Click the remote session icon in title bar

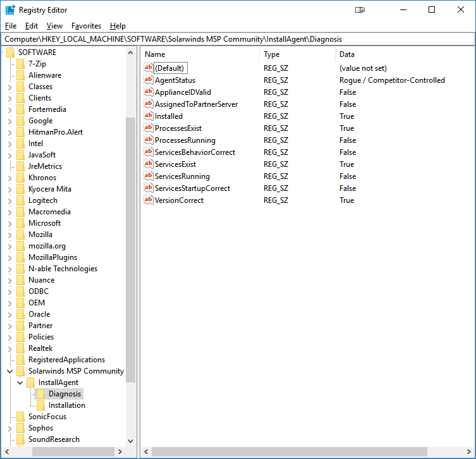point(360,10)
